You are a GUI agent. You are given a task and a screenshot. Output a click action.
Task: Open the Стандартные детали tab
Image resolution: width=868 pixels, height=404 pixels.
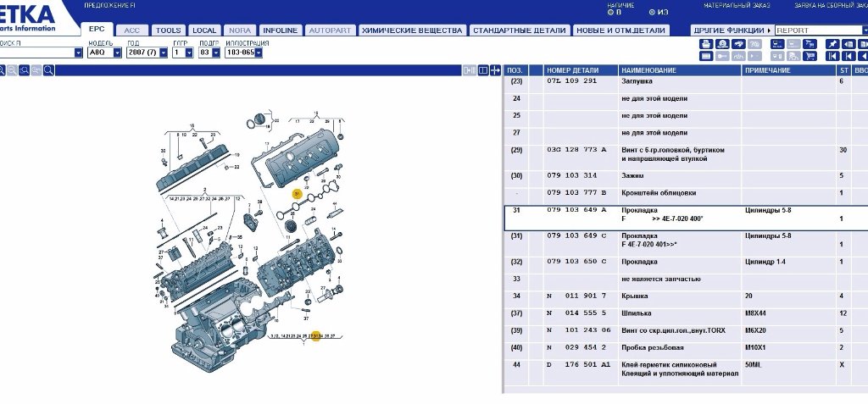519,30
